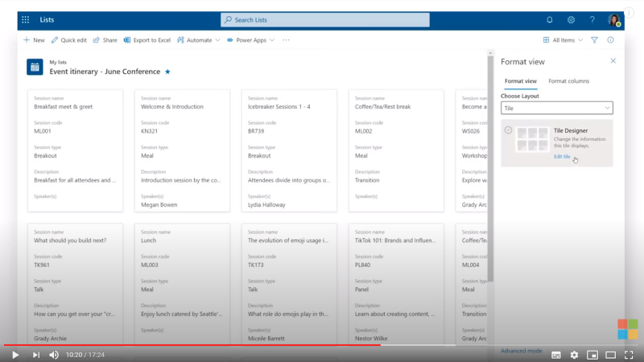Click the Advanced mode link
The image size is (644, 362).
tap(521, 351)
